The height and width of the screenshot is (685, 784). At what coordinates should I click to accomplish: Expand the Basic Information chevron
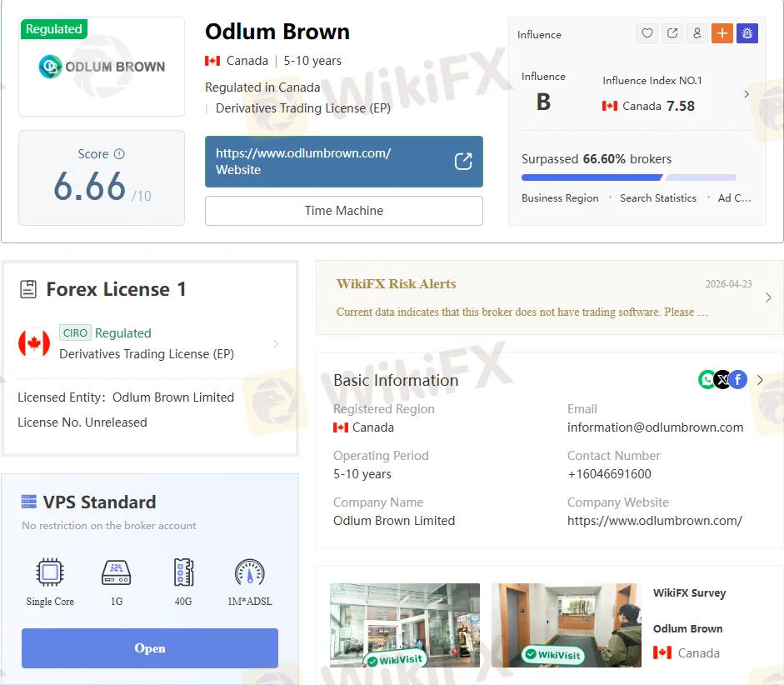[x=760, y=380]
